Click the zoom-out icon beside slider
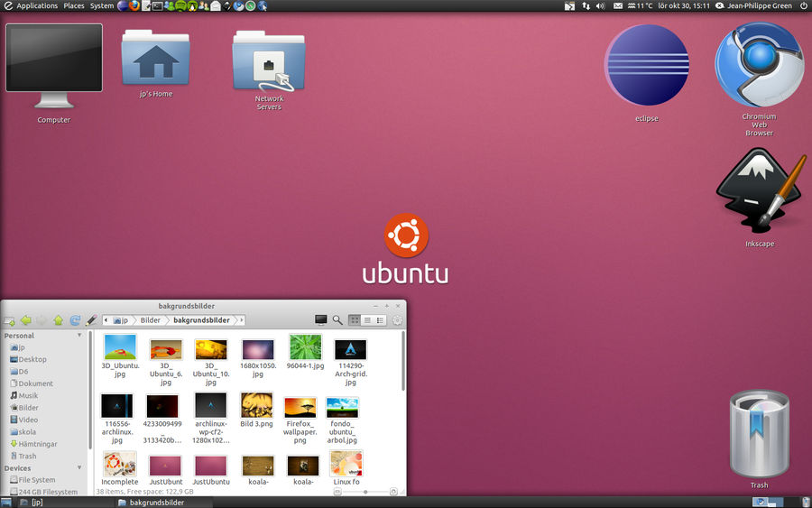This screenshot has height=508, width=812. coord(337,492)
